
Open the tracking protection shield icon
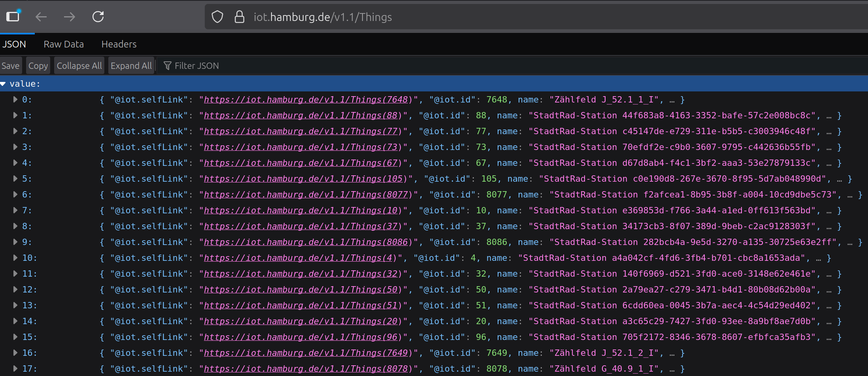[217, 17]
